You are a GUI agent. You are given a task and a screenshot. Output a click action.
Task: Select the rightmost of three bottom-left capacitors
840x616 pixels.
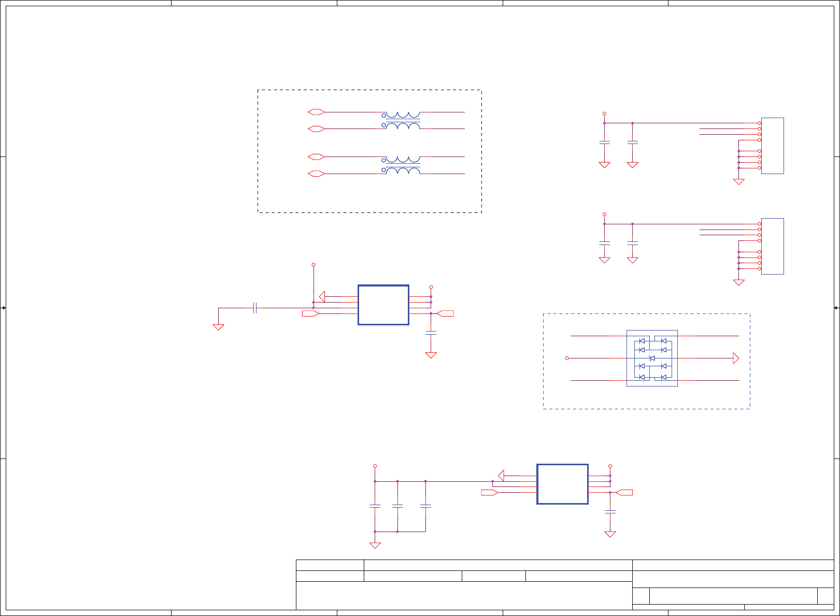(x=425, y=506)
